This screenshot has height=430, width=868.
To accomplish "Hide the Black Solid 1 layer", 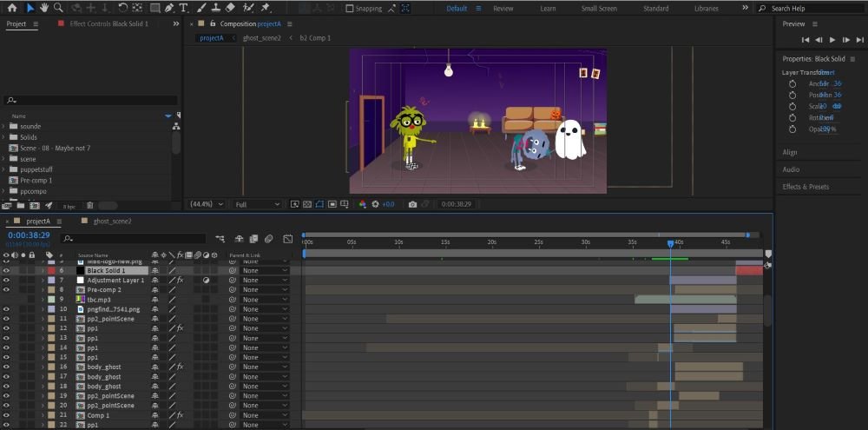I will [x=6, y=271].
